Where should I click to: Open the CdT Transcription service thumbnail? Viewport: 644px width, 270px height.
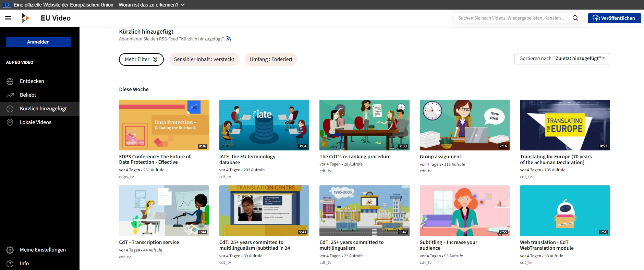point(164,211)
